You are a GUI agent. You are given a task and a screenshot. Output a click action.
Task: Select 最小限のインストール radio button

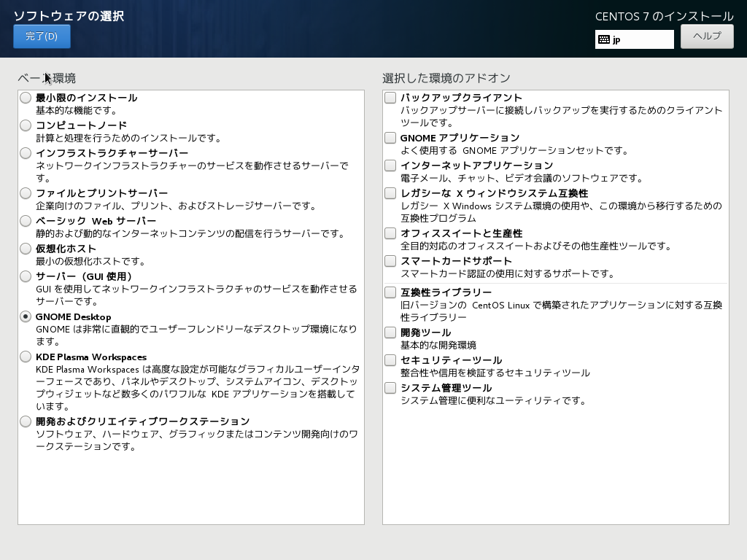[x=26, y=98]
